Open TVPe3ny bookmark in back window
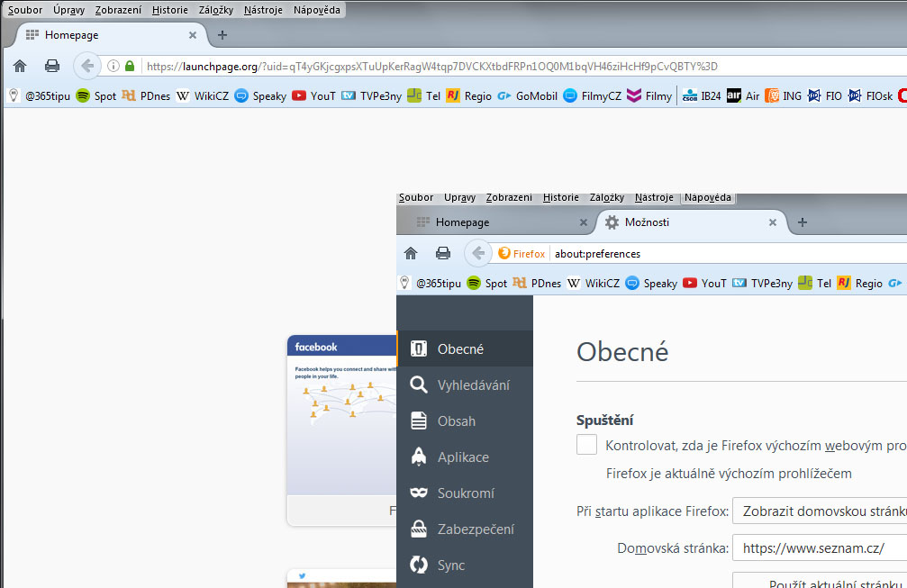 point(371,96)
